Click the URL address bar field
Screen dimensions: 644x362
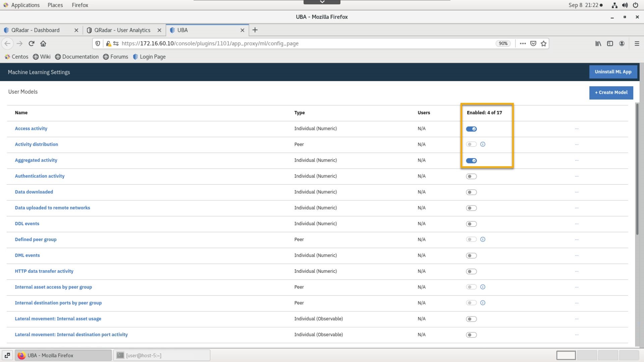[x=302, y=43]
